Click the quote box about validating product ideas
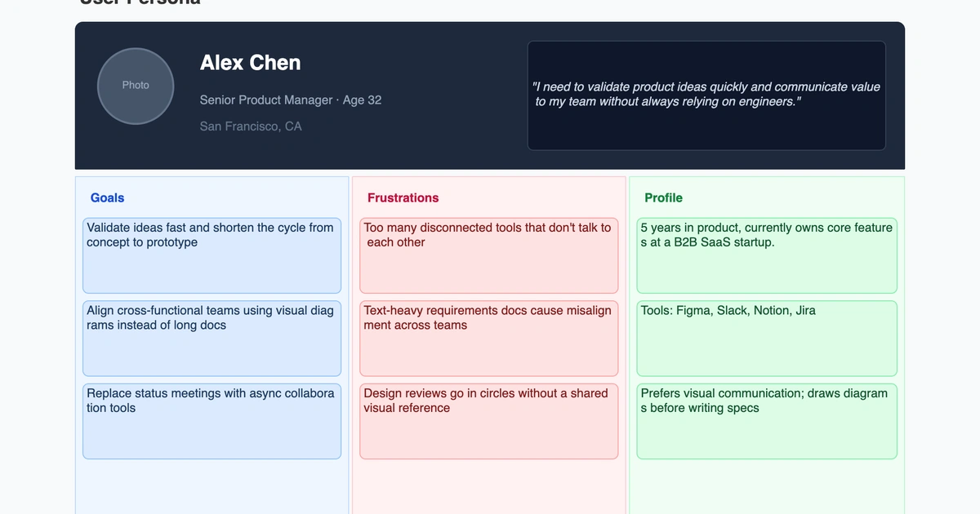The width and height of the screenshot is (980, 514). click(706, 95)
